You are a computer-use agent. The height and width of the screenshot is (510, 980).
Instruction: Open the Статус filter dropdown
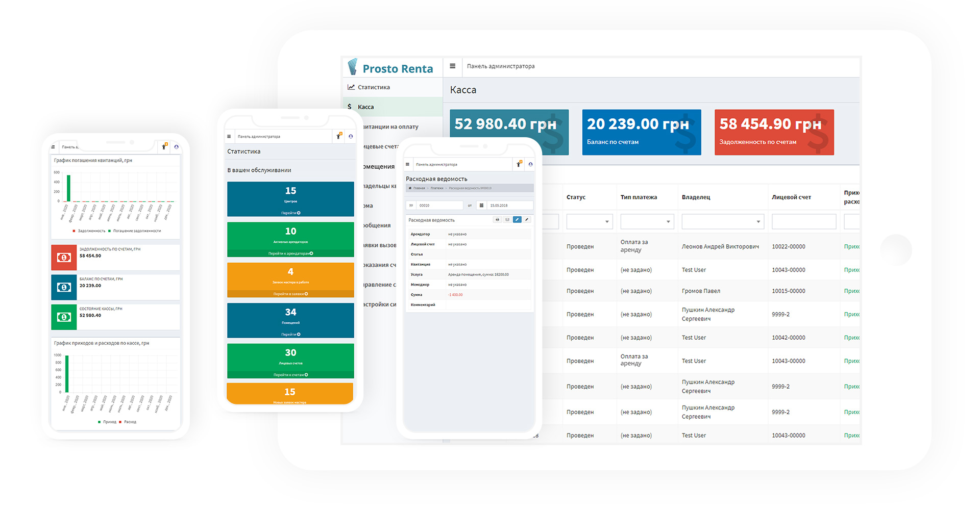[590, 221]
